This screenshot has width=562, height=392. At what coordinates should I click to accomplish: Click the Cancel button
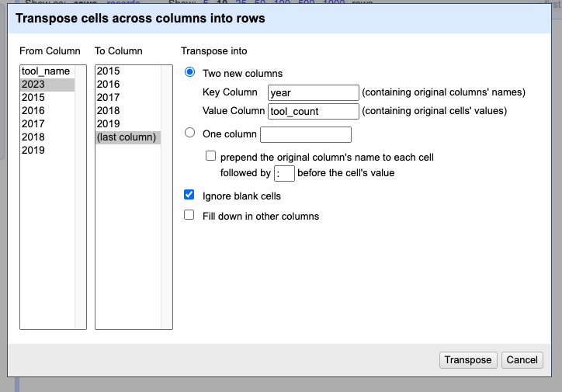click(522, 359)
